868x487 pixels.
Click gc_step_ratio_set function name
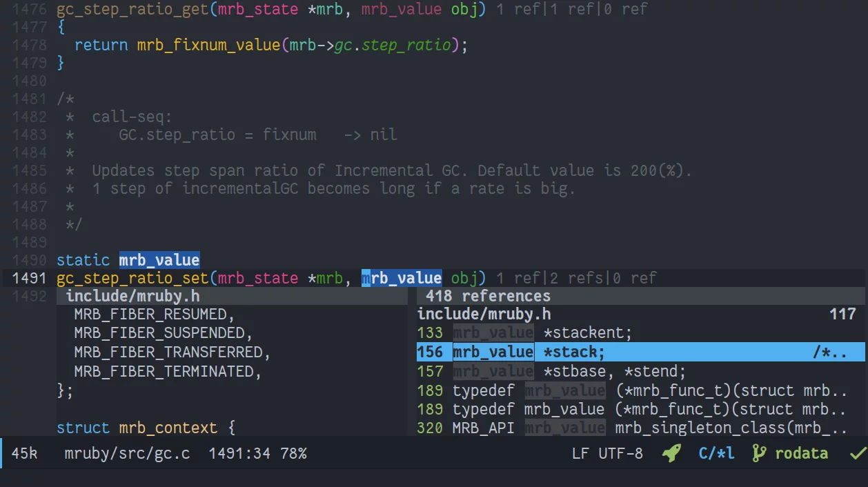click(132, 278)
